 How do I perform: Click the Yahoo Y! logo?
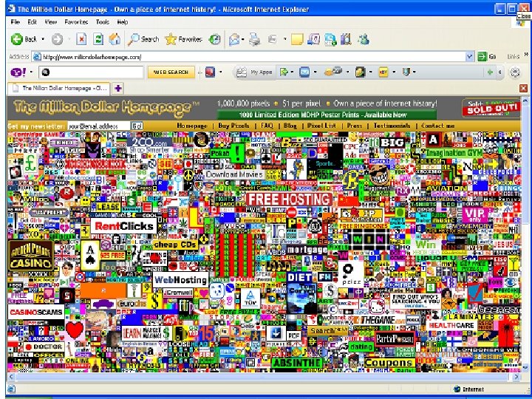(18, 72)
